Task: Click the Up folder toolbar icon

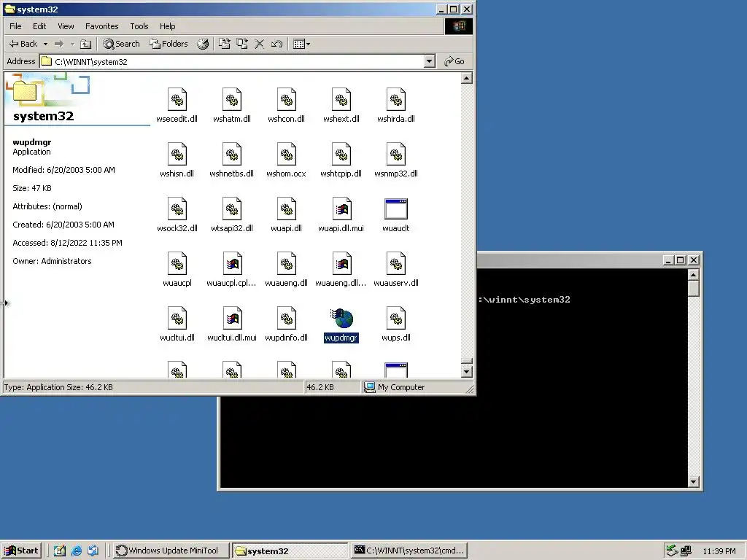Action: coord(86,44)
